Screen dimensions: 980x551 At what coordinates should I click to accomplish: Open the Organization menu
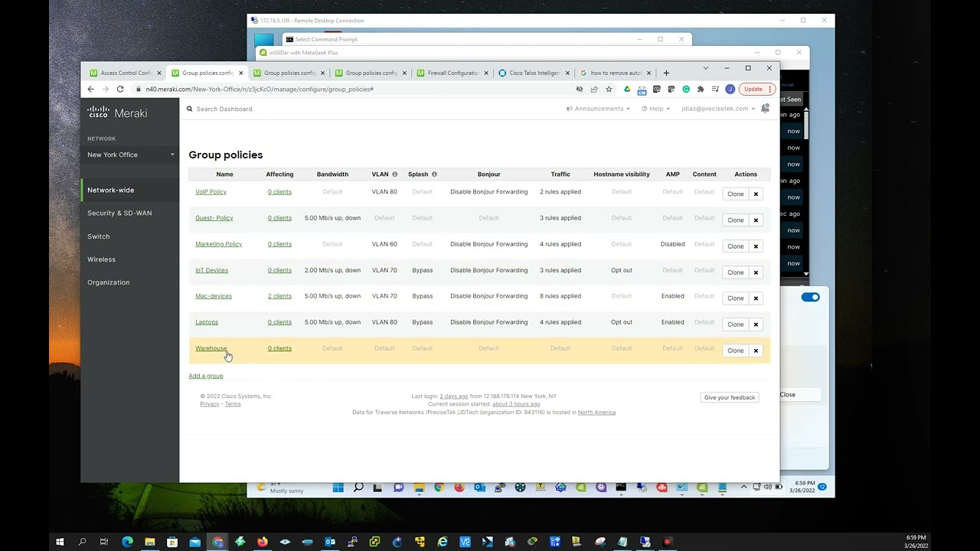(x=108, y=282)
